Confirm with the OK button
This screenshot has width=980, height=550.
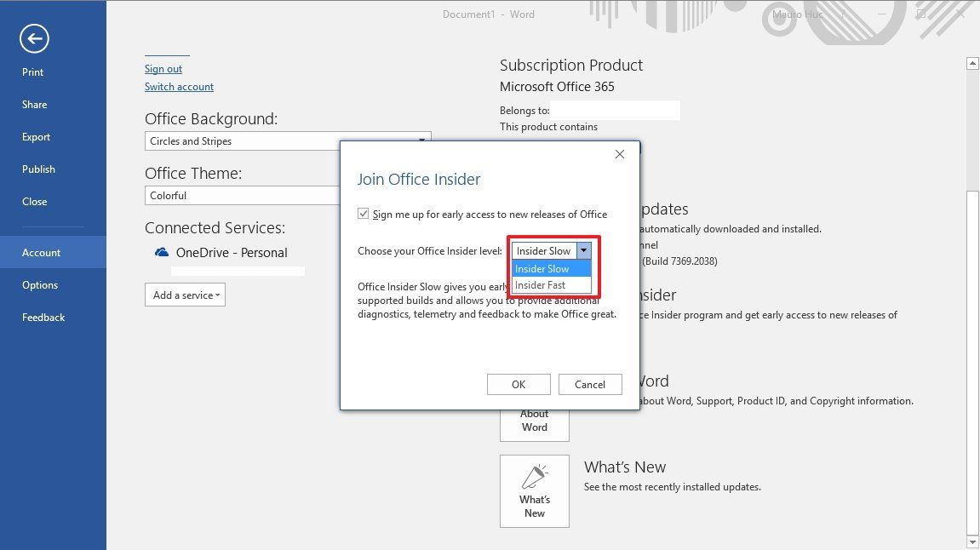pyautogui.click(x=518, y=384)
